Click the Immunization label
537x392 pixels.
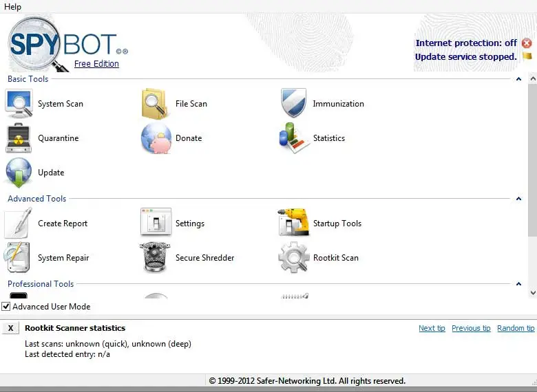click(338, 104)
